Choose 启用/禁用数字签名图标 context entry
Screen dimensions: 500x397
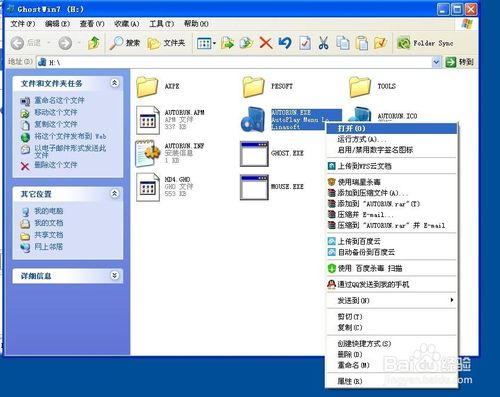(391, 150)
